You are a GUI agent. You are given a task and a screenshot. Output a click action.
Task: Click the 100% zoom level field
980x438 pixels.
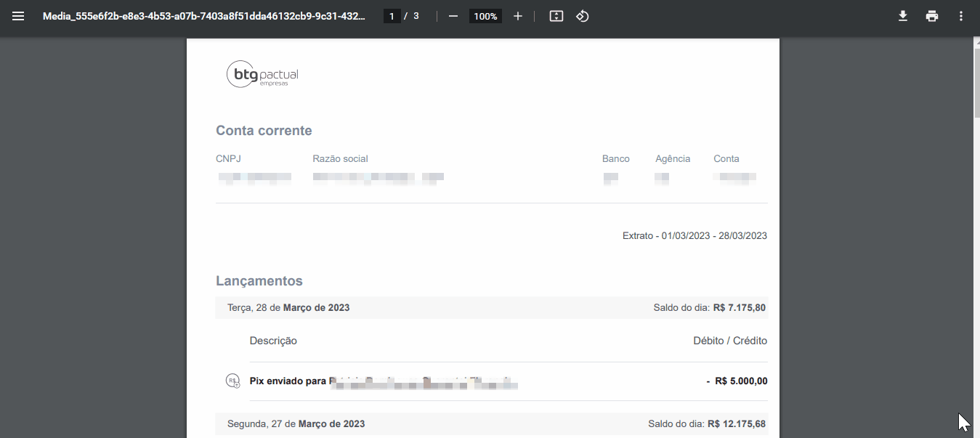pyautogui.click(x=485, y=16)
